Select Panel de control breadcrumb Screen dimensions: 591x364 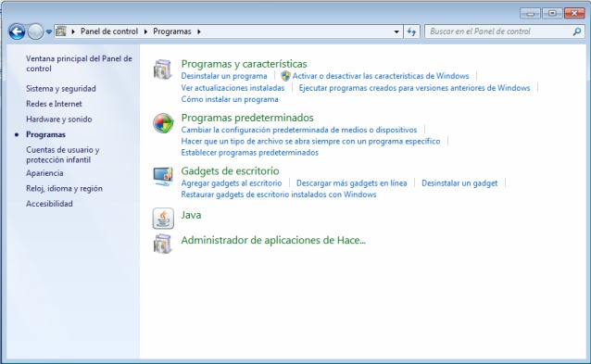point(109,31)
